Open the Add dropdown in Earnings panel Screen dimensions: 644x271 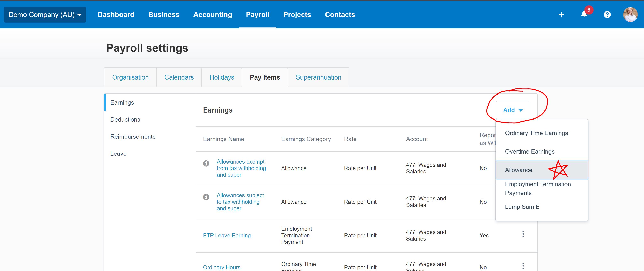(513, 110)
